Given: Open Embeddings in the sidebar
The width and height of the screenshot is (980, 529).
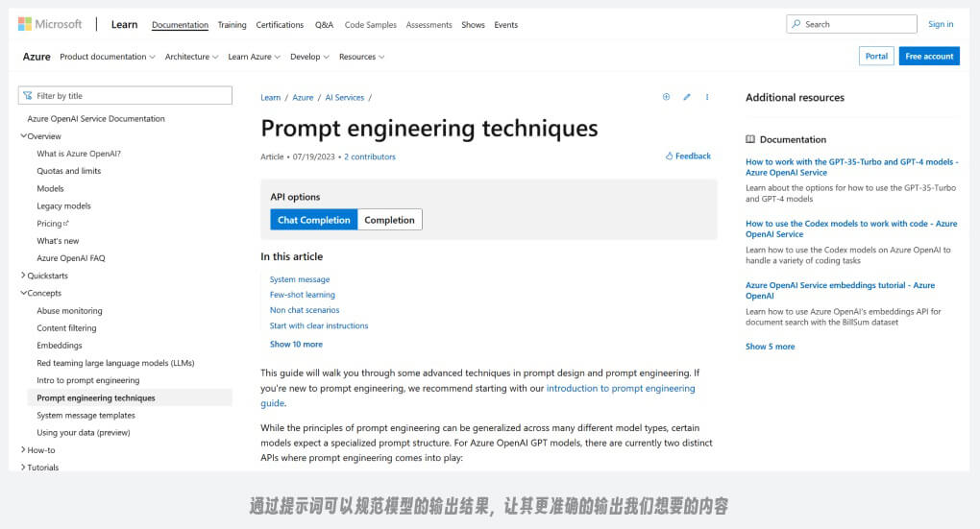Looking at the screenshot, I should [60, 346].
